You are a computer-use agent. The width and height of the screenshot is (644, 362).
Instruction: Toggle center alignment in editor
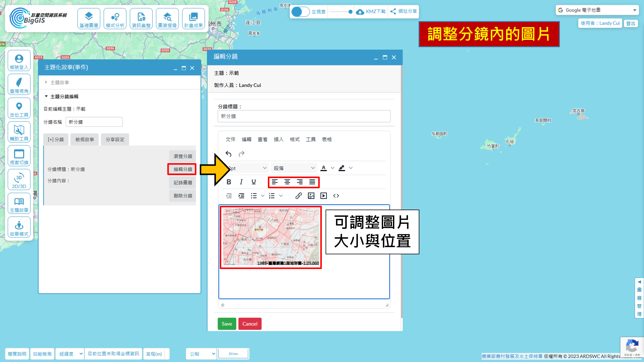287,182
